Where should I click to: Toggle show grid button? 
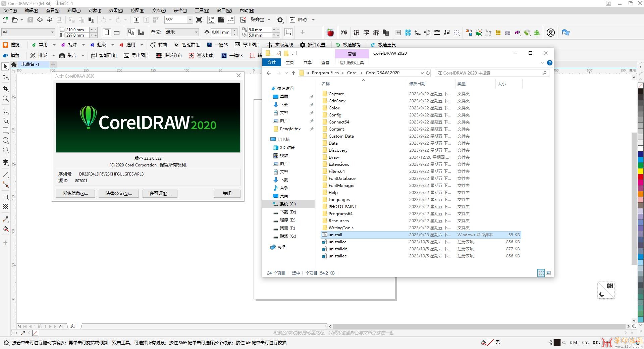(x=221, y=20)
